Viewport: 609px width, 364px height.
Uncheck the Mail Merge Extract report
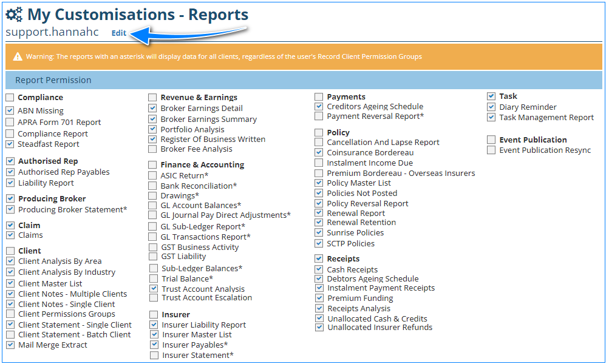[x=10, y=345]
